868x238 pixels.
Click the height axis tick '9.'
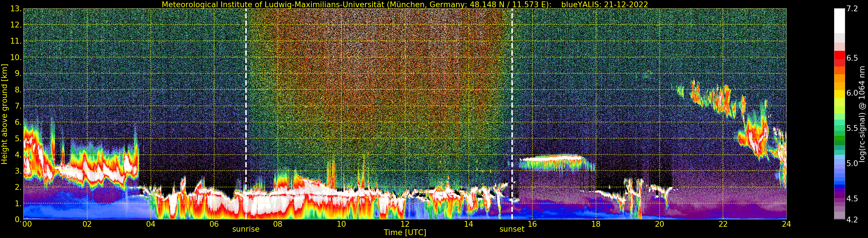coord(18,73)
